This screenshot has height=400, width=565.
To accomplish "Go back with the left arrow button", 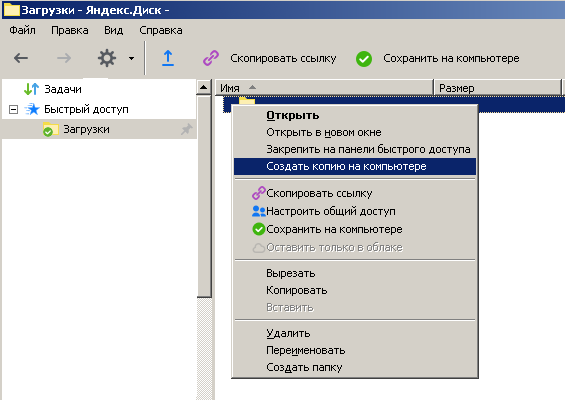I will coord(21,58).
